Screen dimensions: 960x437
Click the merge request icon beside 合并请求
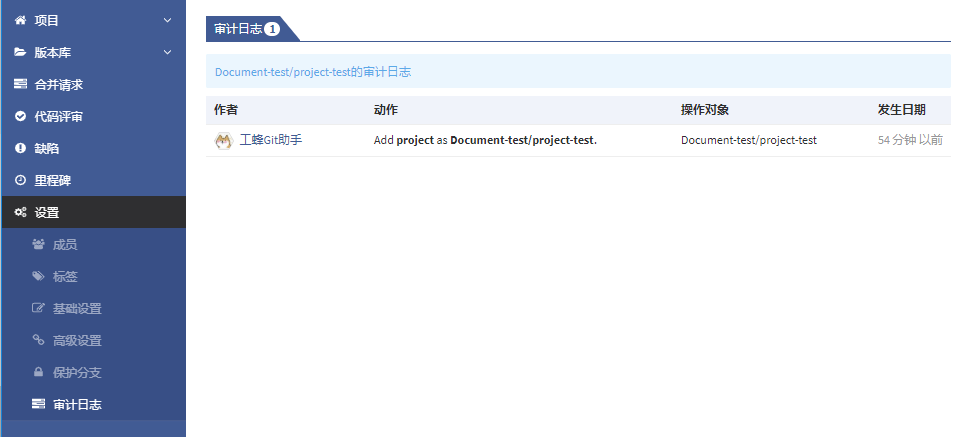point(20,84)
